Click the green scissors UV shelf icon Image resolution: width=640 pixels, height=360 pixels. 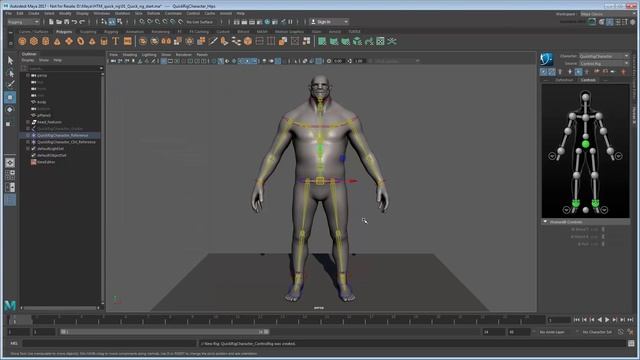point(392,41)
